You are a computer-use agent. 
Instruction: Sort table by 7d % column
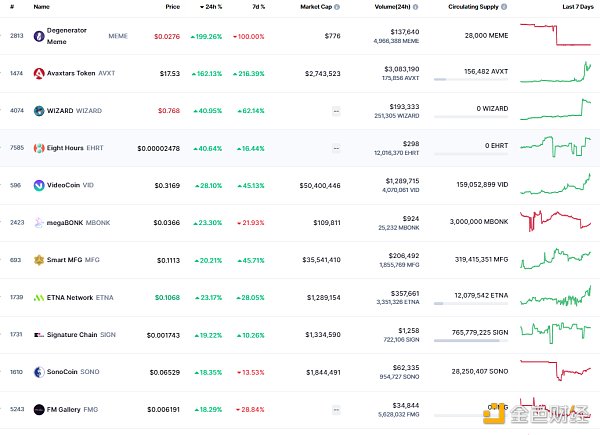259,7
